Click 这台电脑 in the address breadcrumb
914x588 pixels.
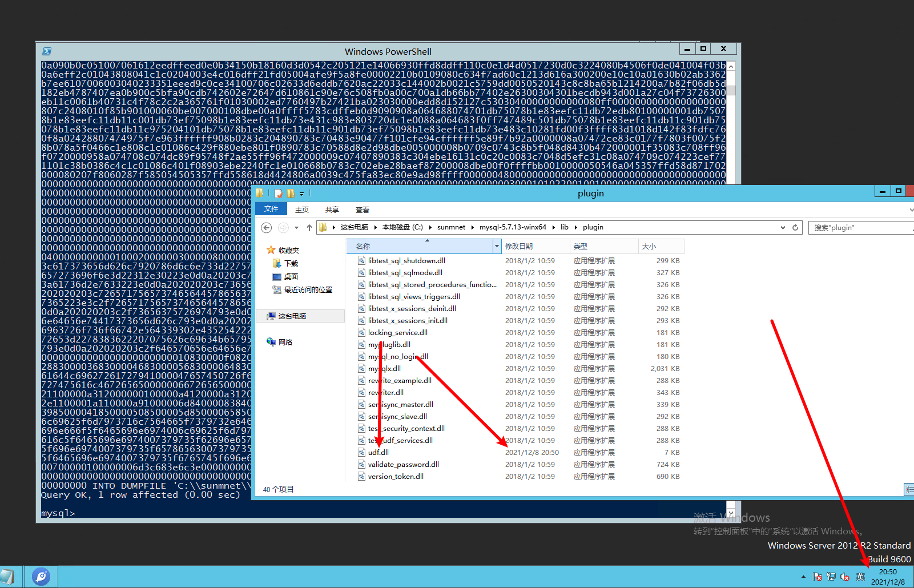tap(355, 227)
